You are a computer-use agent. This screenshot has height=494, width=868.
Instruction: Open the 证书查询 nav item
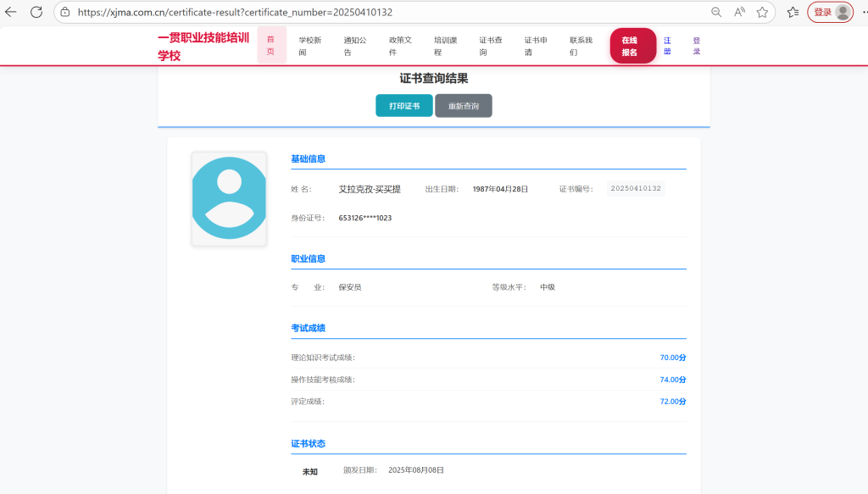pos(490,46)
